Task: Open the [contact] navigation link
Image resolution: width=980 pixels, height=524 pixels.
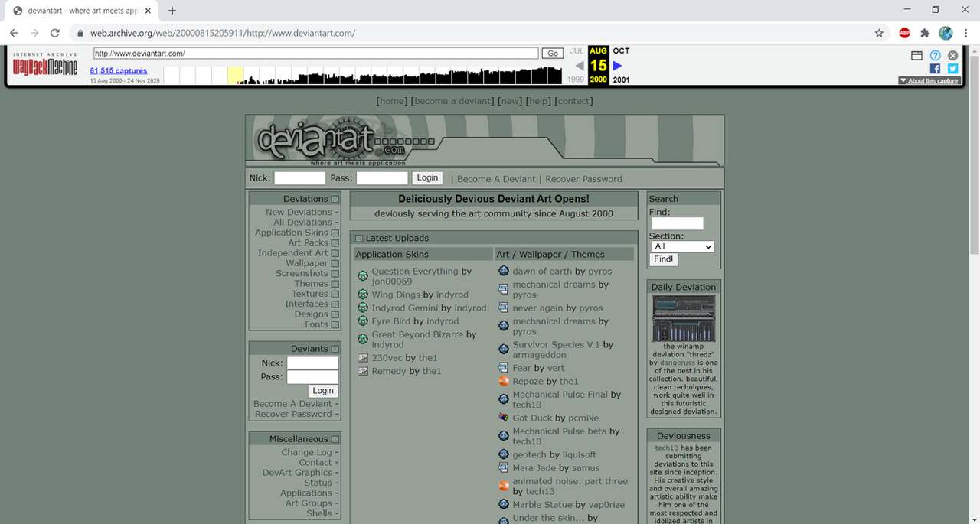Action: (573, 101)
